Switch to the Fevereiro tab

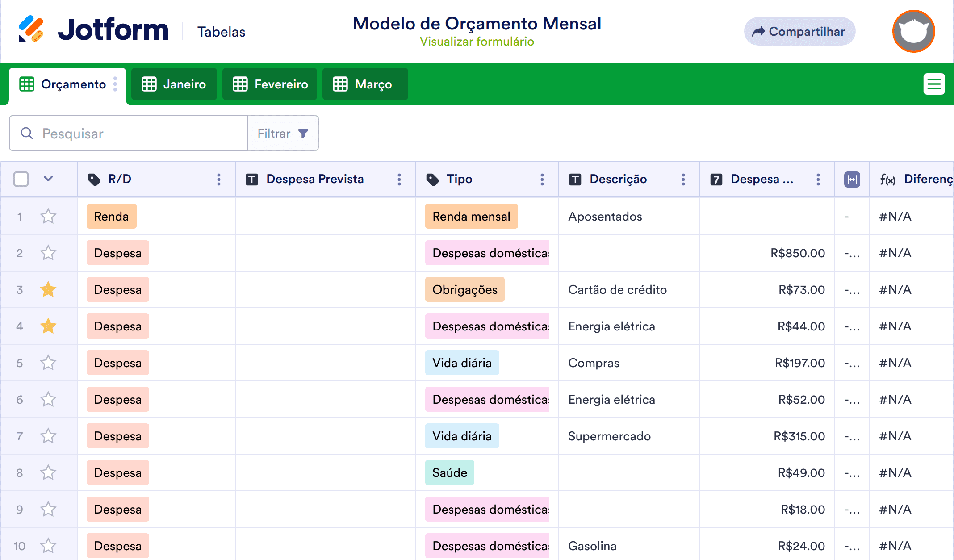[270, 84]
